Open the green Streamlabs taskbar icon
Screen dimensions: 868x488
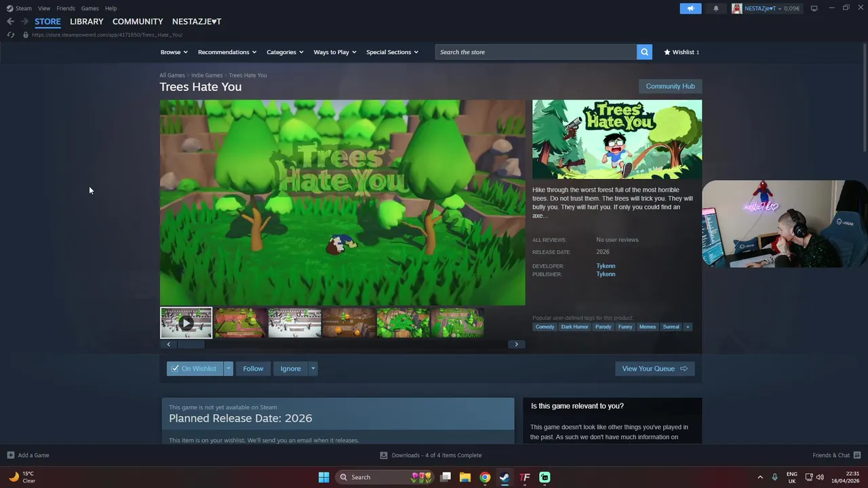pyautogui.click(x=545, y=477)
